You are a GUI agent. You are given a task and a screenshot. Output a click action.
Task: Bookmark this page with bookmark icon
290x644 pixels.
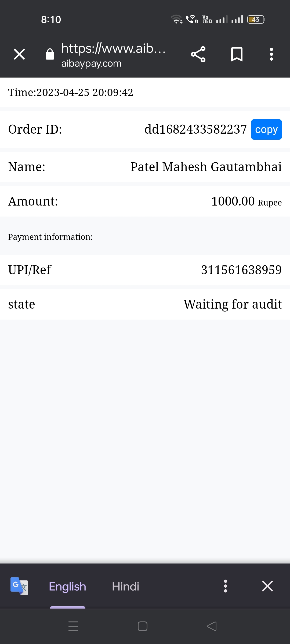click(237, 54)
